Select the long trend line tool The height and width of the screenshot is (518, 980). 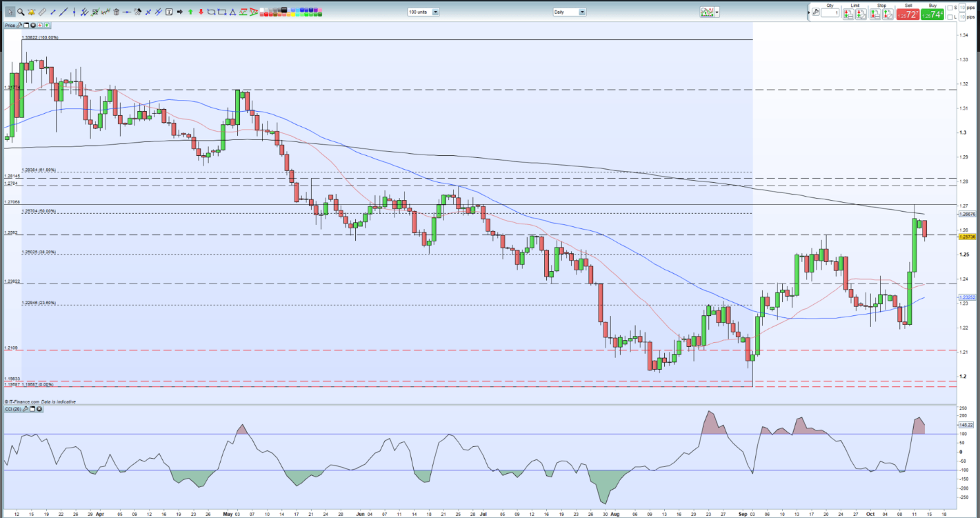pos(63,12)
